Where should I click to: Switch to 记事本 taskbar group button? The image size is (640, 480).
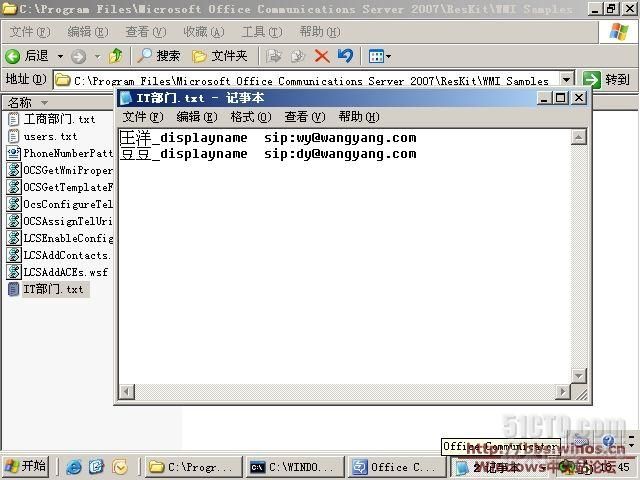[x=500, y=467]
